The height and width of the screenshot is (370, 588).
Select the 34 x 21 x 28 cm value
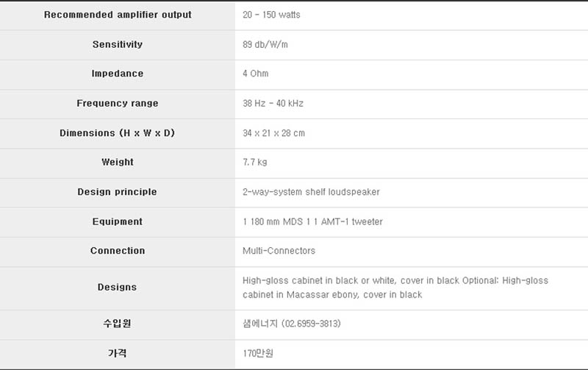click(x=273, y=133)
